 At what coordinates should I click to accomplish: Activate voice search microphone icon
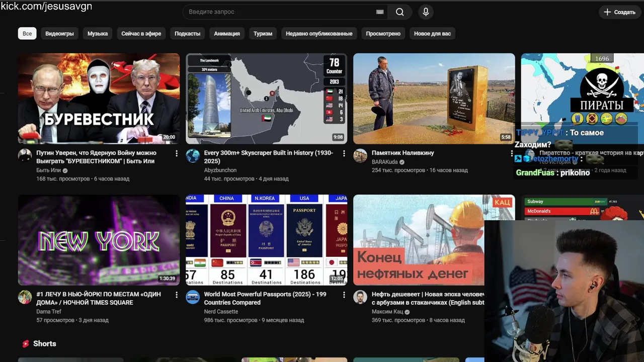pyautogui.click(x=426, y=12)
